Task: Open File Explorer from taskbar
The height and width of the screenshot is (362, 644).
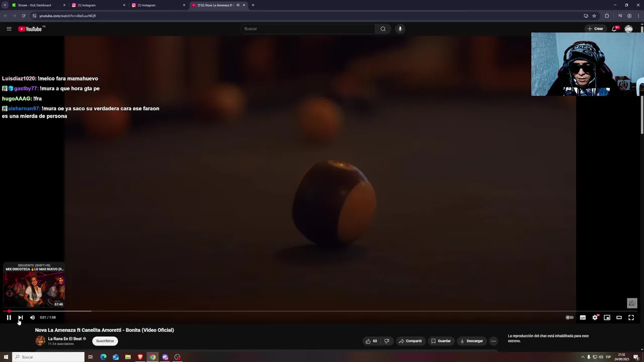Action: (x=128, y=357)
